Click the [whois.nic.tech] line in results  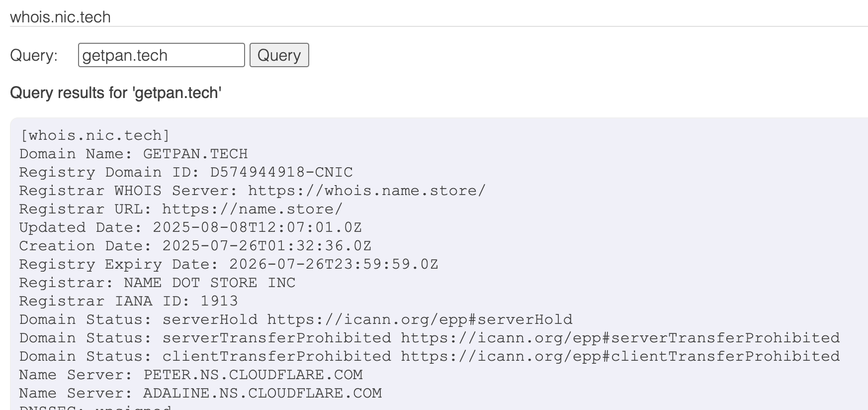pyautogui.click(x=94, y=135)
